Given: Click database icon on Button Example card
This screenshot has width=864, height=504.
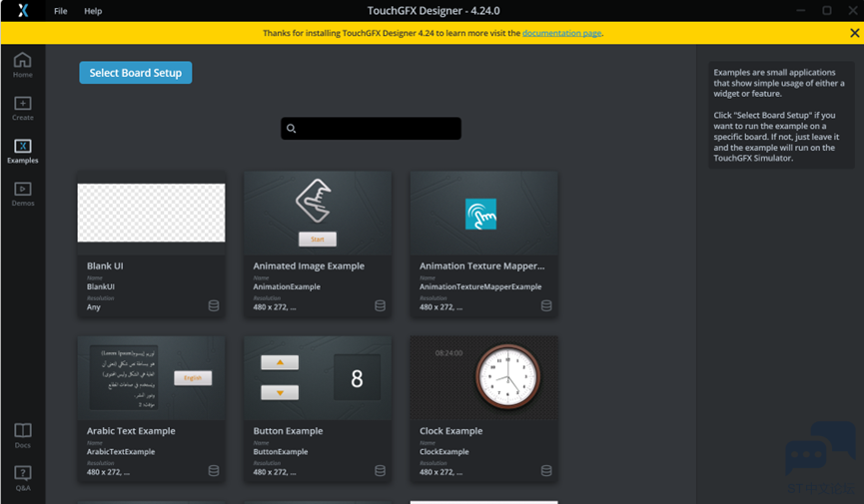Looking at the screenshot, I should 381,471.
